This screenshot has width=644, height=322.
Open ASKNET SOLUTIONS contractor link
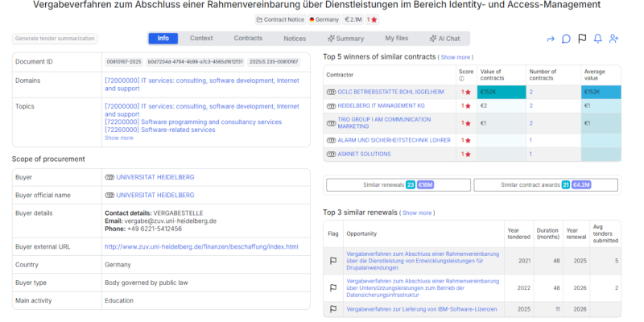tap(365, 155)
